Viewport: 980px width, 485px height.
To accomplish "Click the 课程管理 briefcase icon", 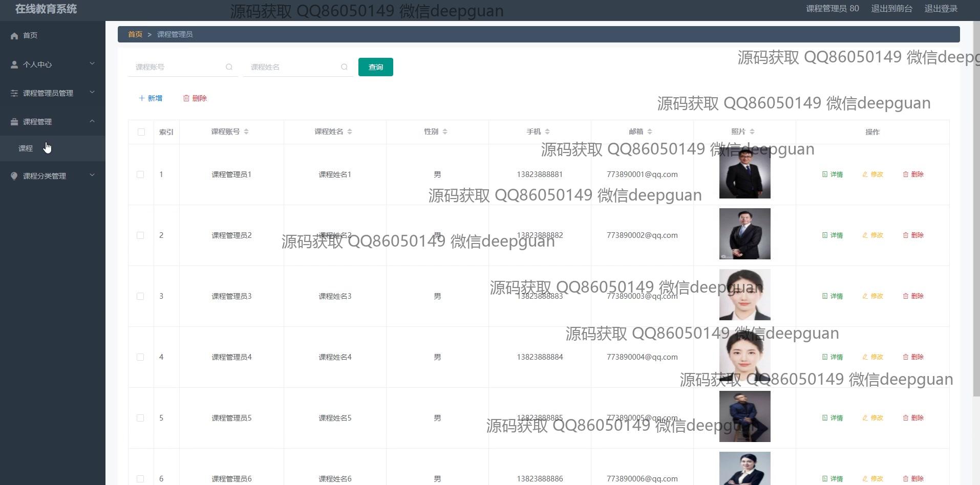I will [x=14, y=122].
